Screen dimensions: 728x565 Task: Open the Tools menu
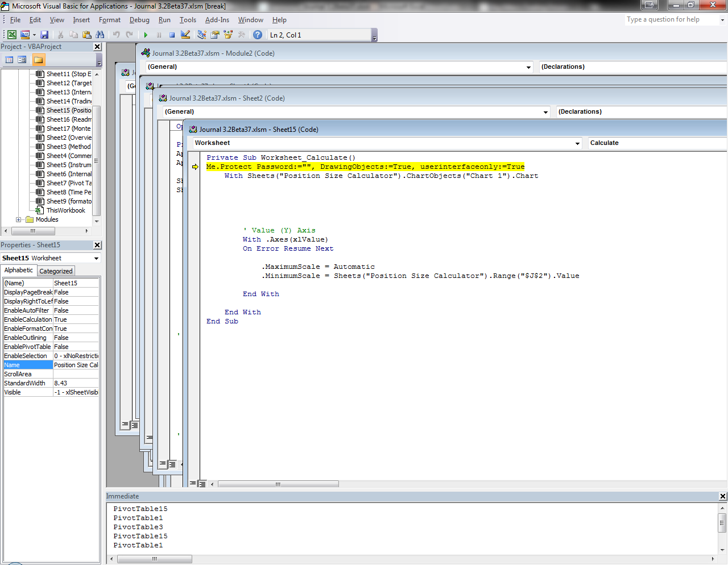(188, 20)
